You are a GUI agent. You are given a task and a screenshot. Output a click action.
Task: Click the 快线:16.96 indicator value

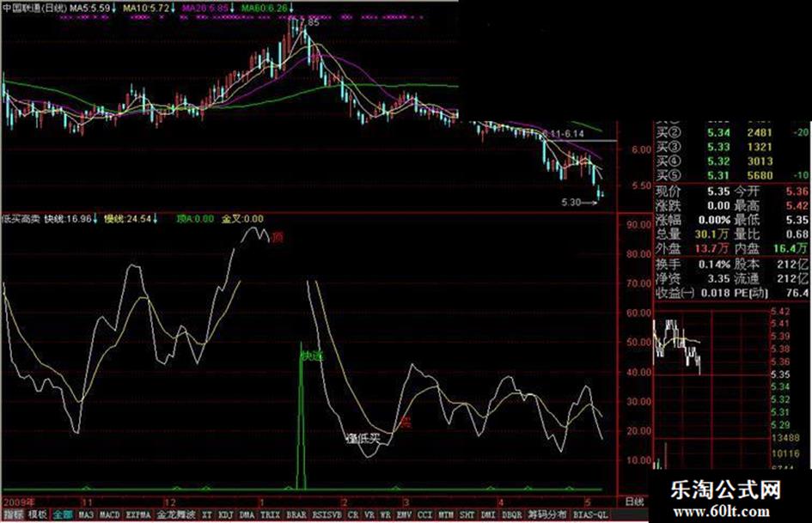click(67, 219)
